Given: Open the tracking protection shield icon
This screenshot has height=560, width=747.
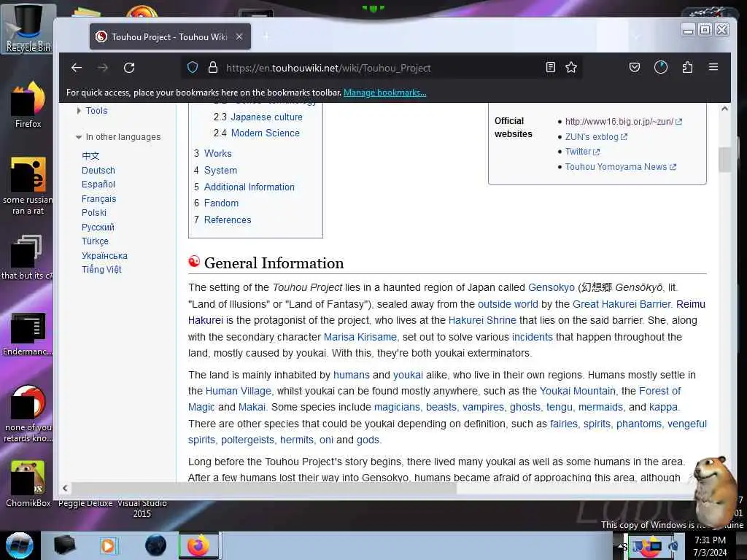Looking at the screenshot, I should click(193, 68).
